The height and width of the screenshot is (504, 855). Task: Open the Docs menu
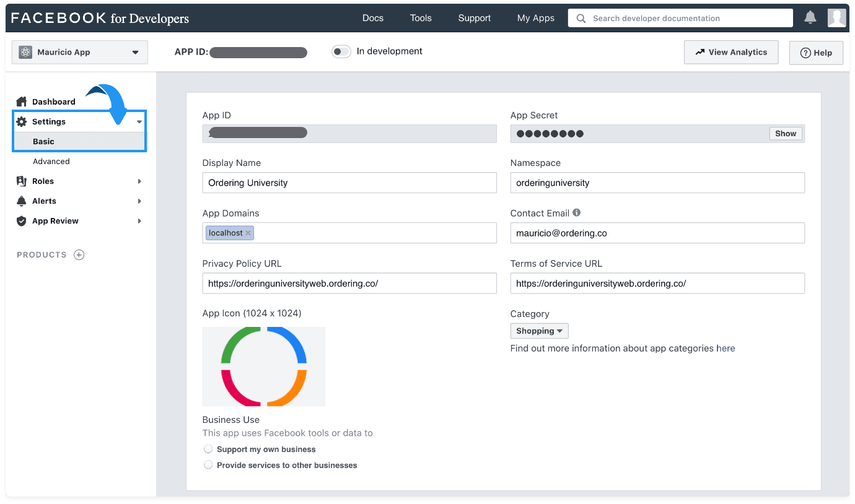pos(373,18)
